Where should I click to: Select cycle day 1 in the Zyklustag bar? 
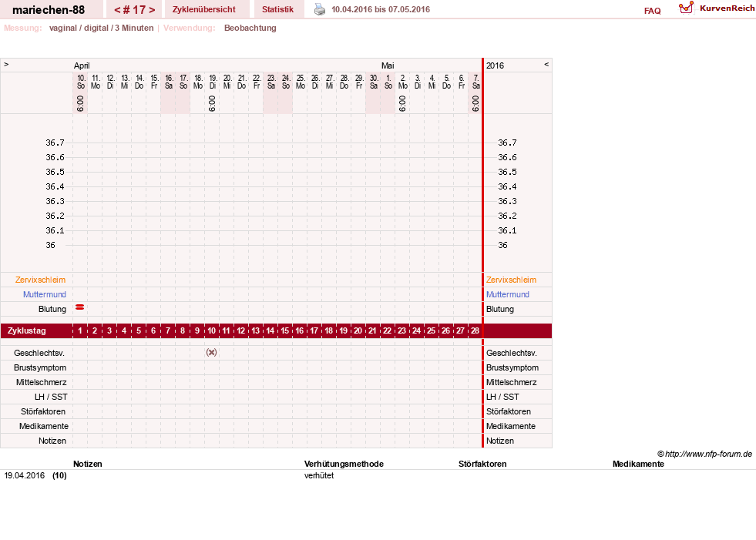80,330
